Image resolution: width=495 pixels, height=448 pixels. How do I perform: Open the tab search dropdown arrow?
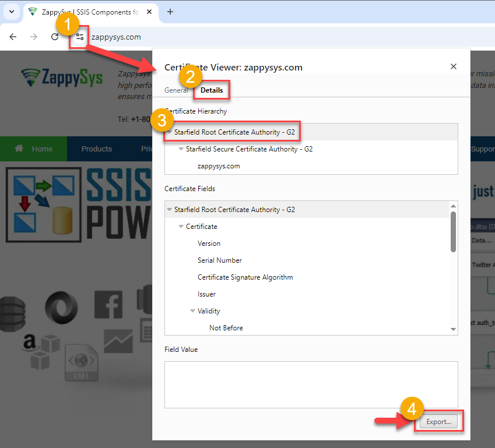pos(11,12)
